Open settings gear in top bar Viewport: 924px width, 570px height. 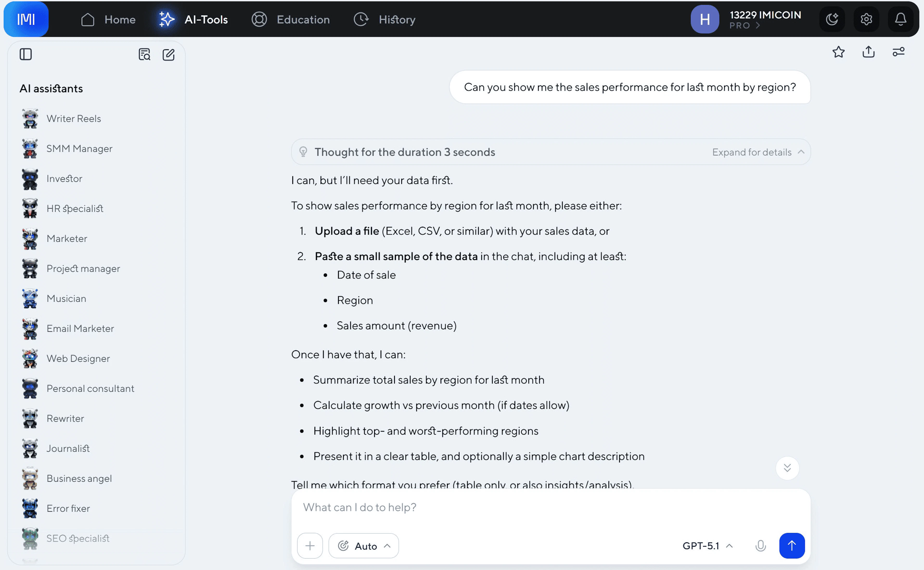pyautogui.click(x=866, y=19)
